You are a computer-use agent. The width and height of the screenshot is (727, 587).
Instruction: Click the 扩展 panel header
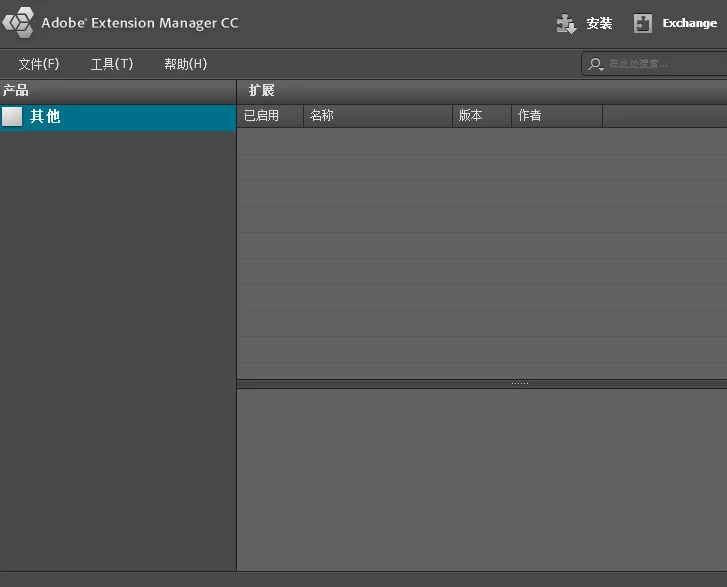pos(482,90)
